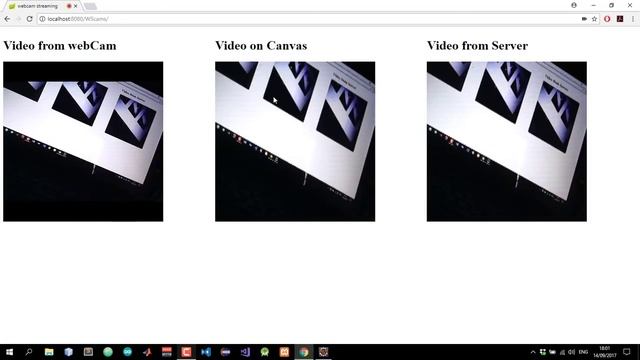Viewport: 640px width, 360px height.
Task: Switch to Chrome in the taskbar
Action: tap(304, 352)
